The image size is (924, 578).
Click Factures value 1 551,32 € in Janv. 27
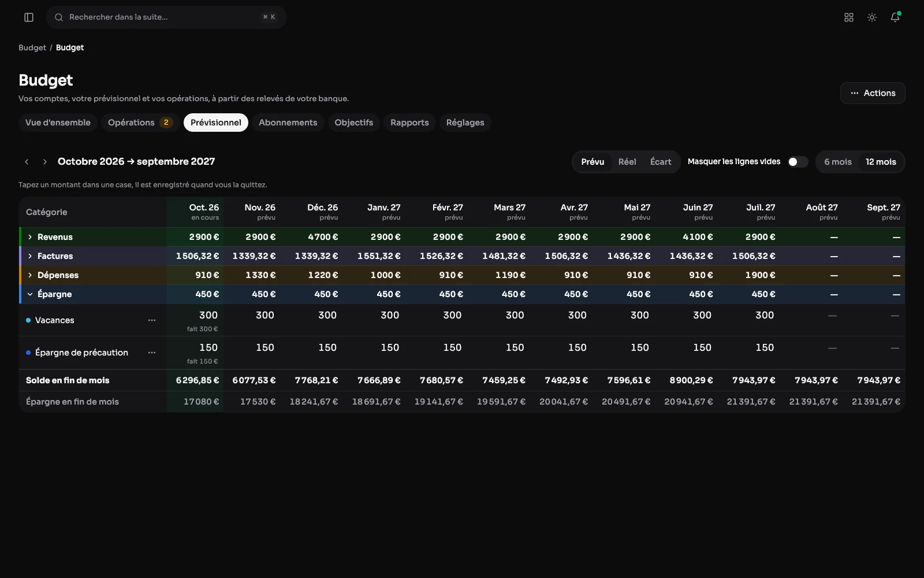point(379,256)
